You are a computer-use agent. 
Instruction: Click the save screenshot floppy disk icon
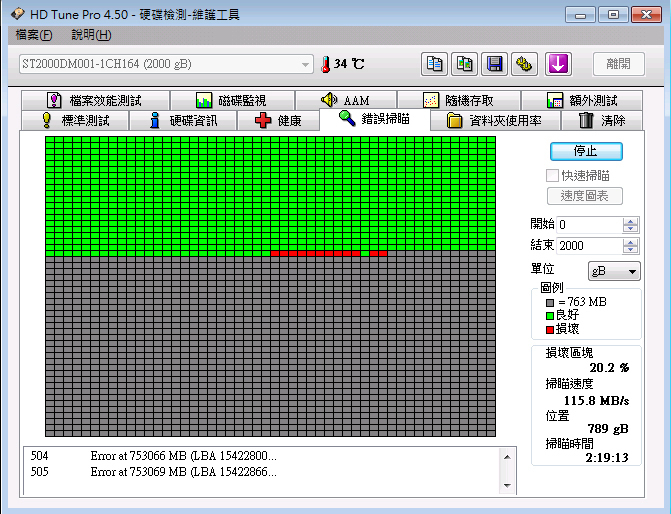point(494,64)
